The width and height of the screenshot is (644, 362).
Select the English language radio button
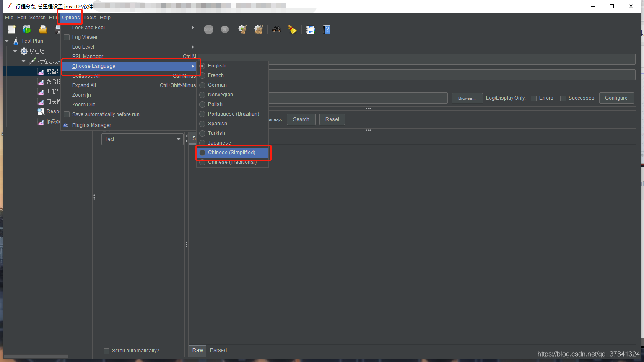coord(203,66)
